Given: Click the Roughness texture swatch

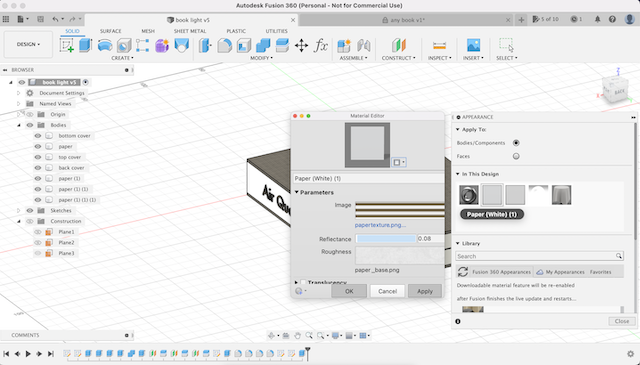Looking at the screenshot, I should click(400, 256).
